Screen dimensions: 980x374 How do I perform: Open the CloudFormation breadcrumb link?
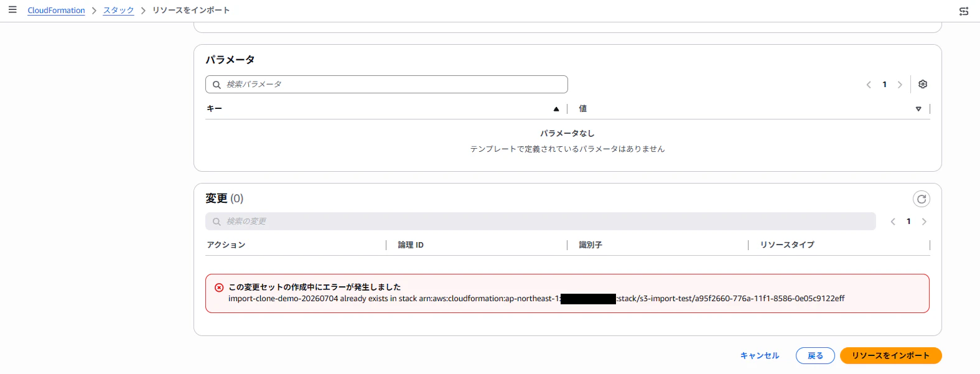56,11
